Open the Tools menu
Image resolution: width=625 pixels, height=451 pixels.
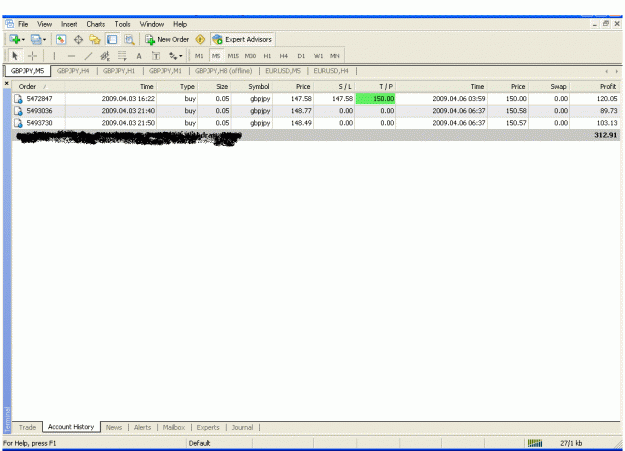click(122, 24)
